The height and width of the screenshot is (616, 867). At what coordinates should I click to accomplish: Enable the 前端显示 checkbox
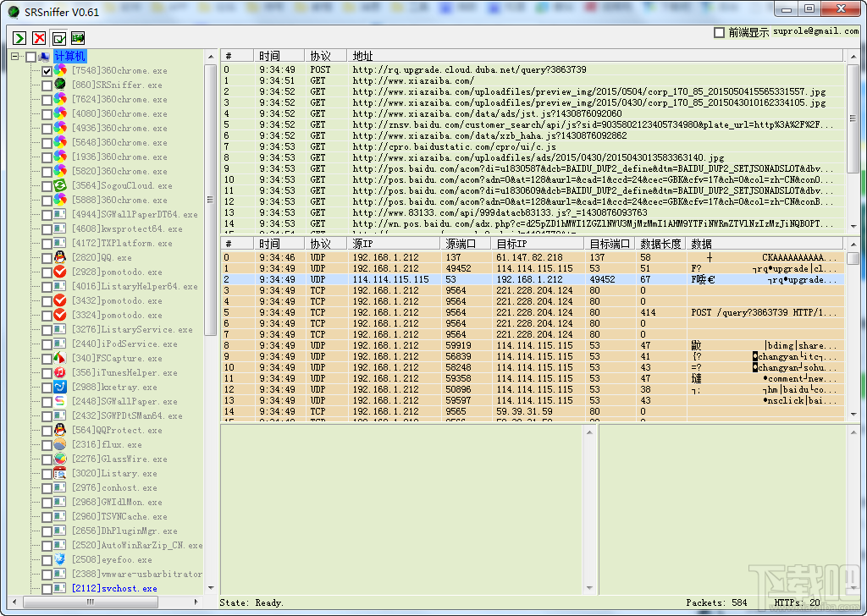click(719, 32)
